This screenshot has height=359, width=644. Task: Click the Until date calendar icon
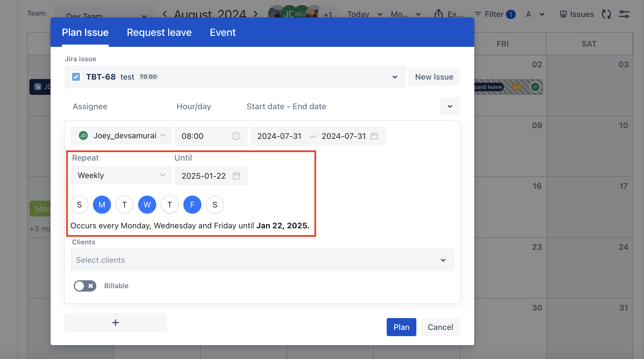point(236,176)
